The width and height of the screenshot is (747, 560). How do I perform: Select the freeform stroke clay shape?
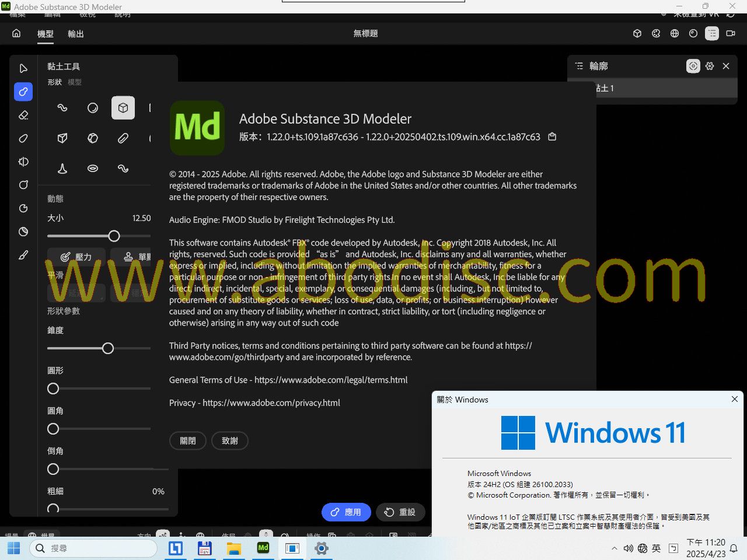[x=62, y=108]
